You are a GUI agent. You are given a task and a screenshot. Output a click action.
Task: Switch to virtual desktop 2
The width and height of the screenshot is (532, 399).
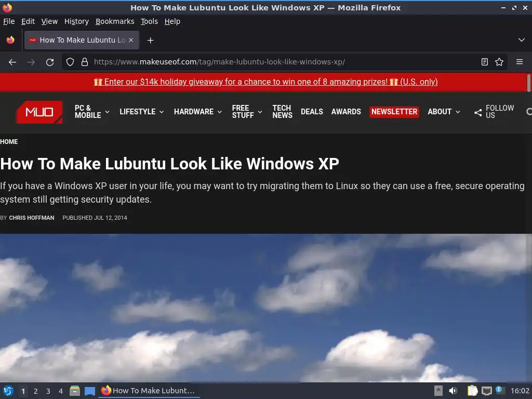tap(36, 391)
